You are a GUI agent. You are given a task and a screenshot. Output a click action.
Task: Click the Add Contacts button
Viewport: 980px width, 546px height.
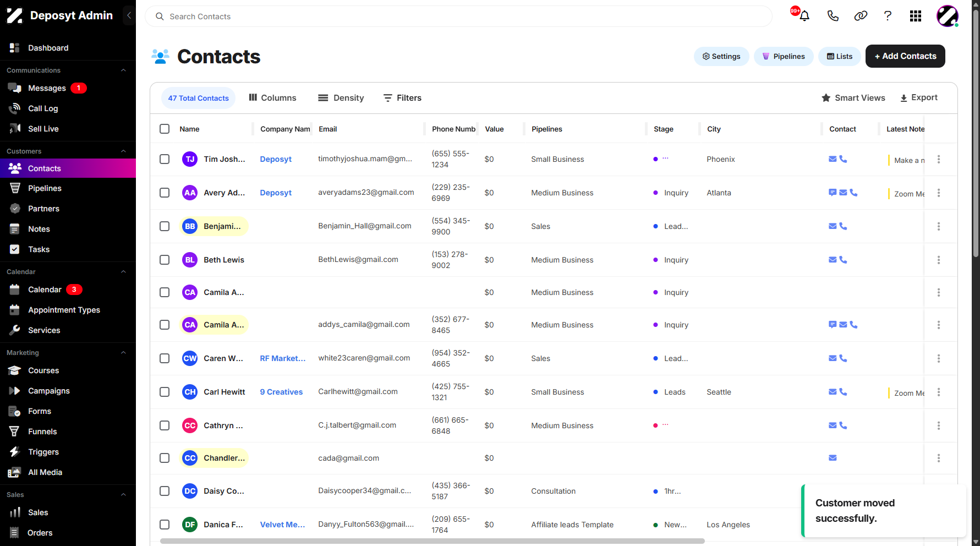point(905,56)
